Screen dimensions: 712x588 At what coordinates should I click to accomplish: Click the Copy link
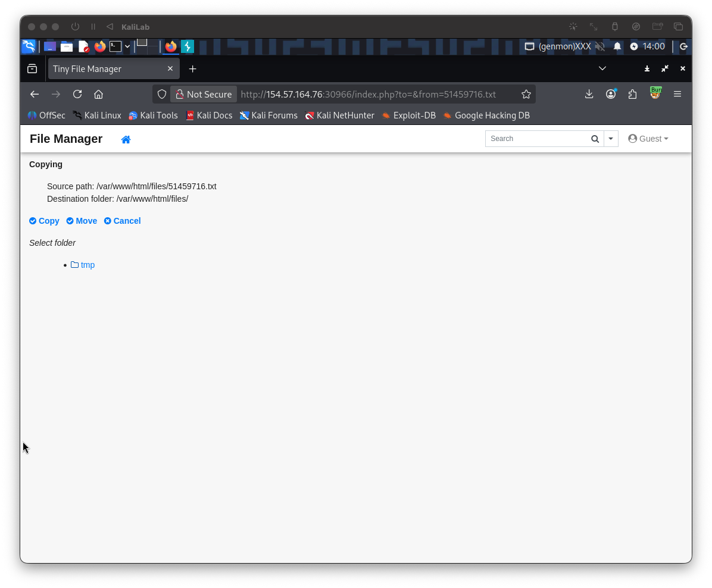click(45, 221)
